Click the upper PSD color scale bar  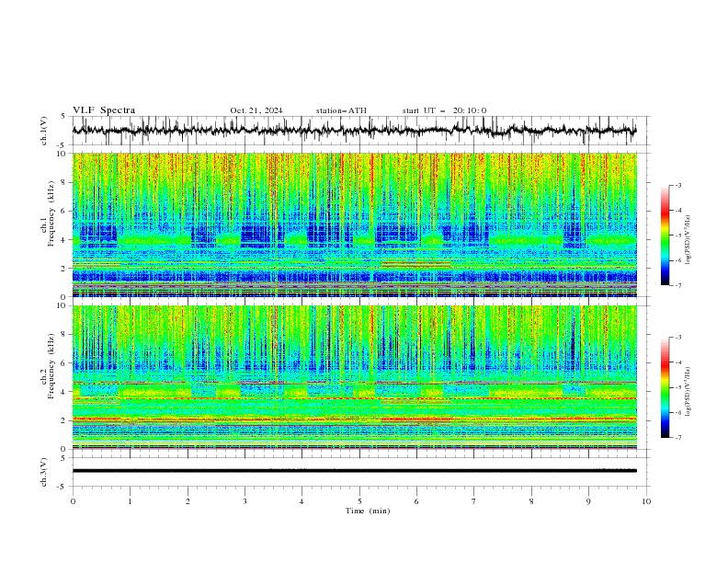pos(665,236)
